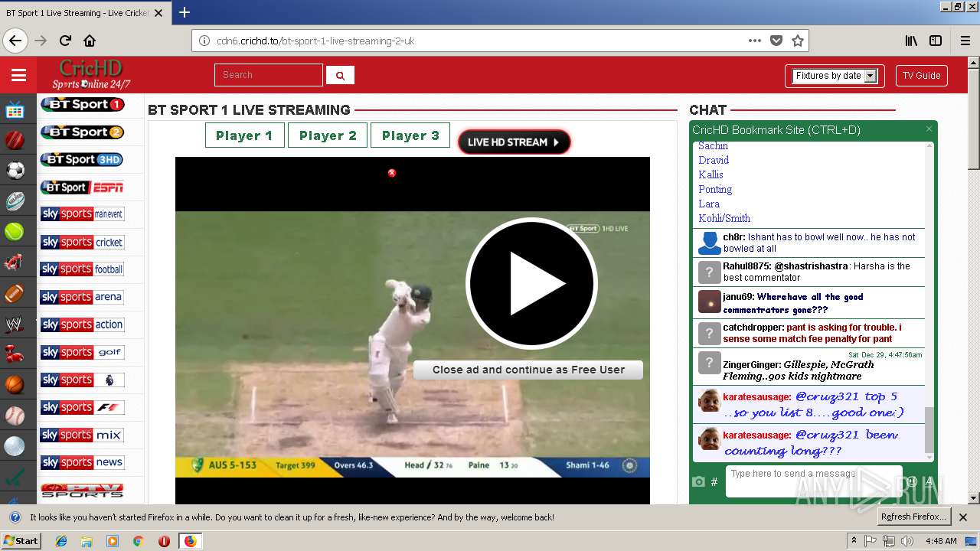
Task: Select the cricket ball category icon
Action: click(15, 140)
